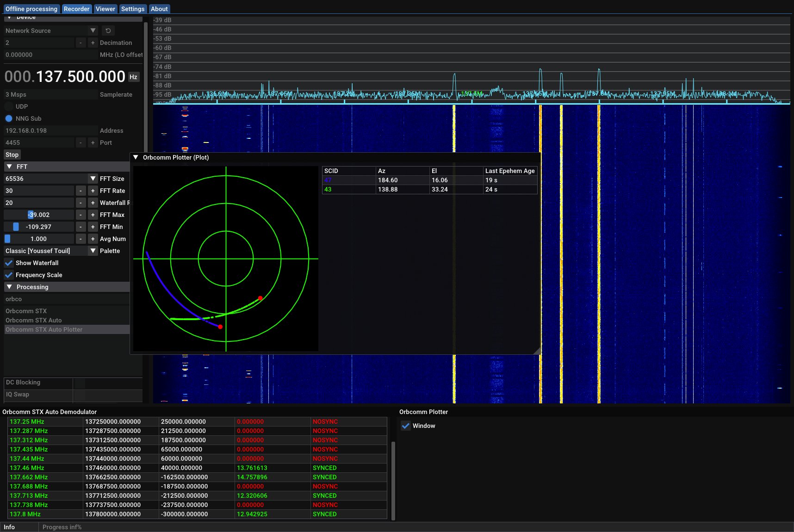This screenshot has width=794, height=532.
Task: Toggle the IQ Swap checkbox
Action: point(79,395)
